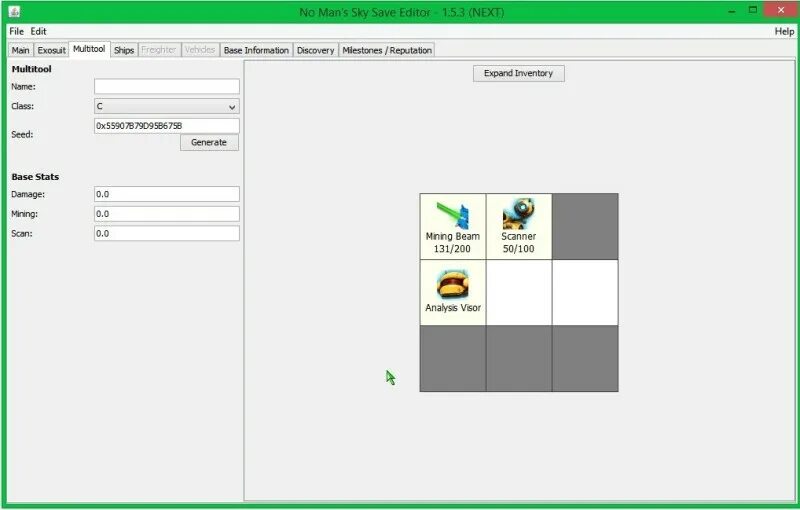Click the Mining Beam 131/200 charge text
800x510 pixels.
pos(452,249)
